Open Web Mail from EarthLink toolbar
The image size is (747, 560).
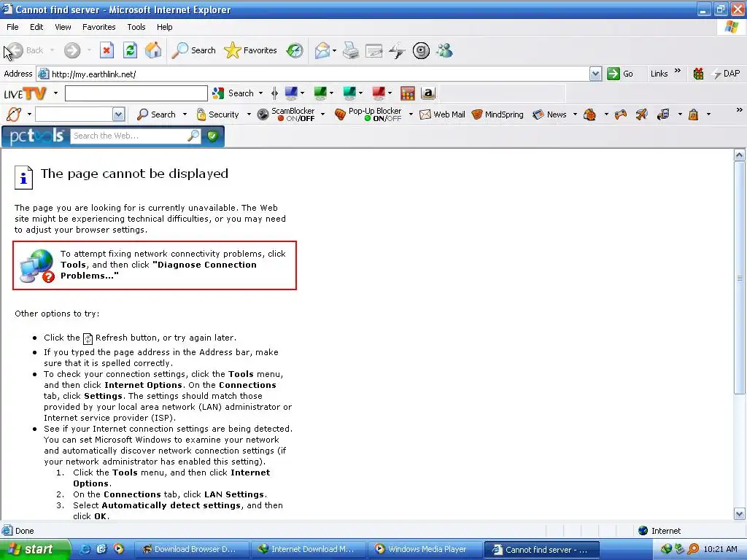pyautogui.click(x=442, y=114)
